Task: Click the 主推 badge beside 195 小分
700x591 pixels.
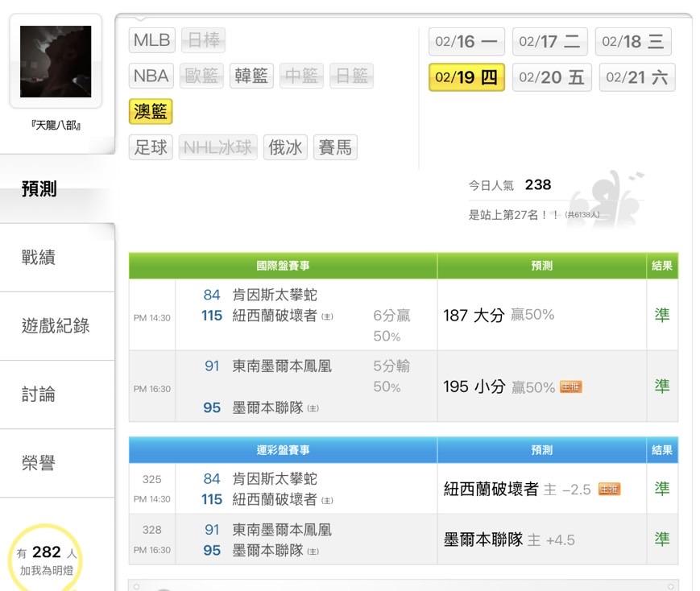Action: [x=571, y=387]
